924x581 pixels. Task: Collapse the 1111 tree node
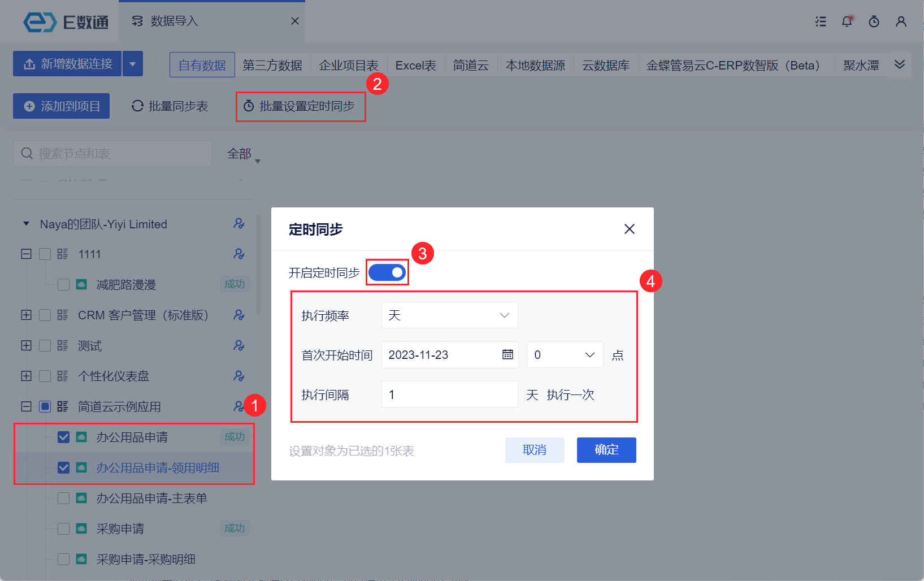pos(26,254)
